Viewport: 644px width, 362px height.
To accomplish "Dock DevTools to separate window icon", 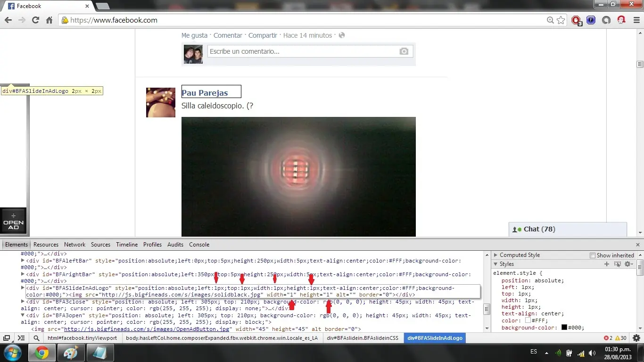I will pyautogui.click(x=7, y=338).
